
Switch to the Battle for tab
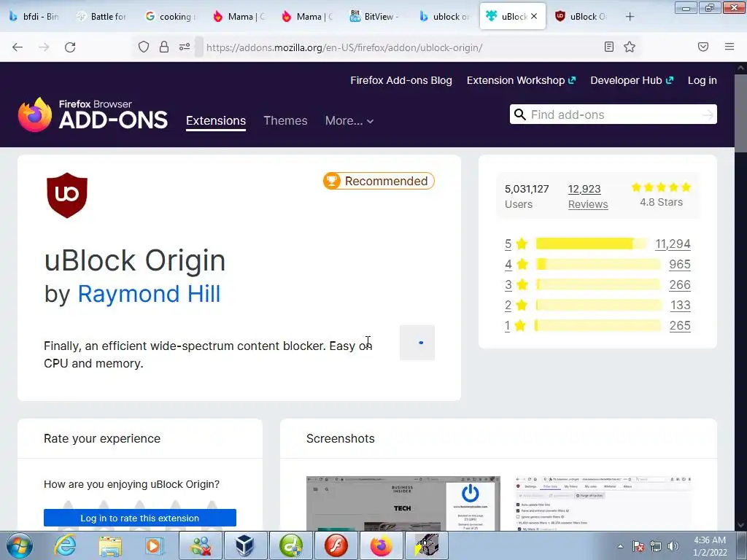tap(103, 17)
